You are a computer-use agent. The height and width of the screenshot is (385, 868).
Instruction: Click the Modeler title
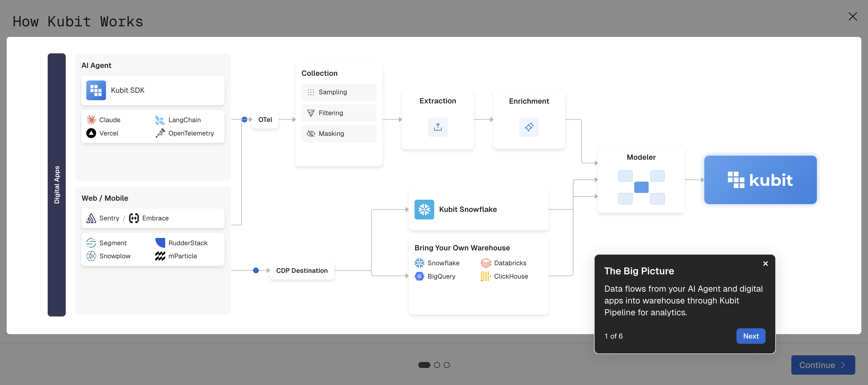point(641,157)
